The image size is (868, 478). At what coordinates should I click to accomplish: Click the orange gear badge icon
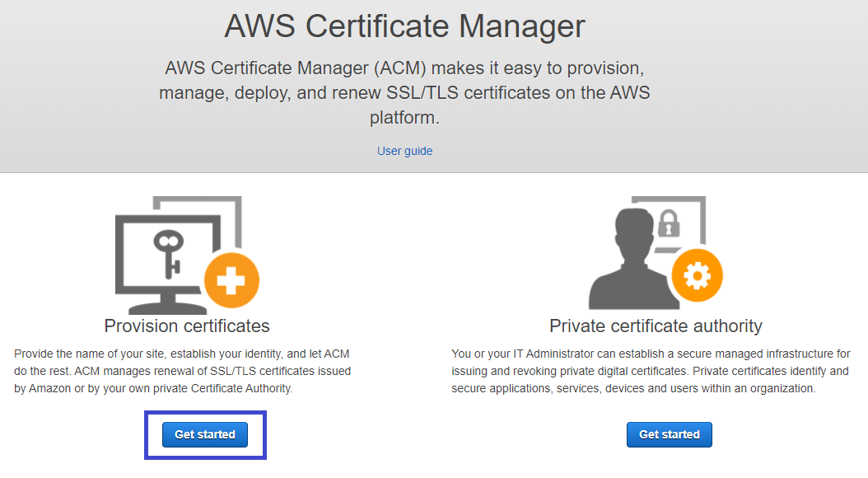(698, 276)
